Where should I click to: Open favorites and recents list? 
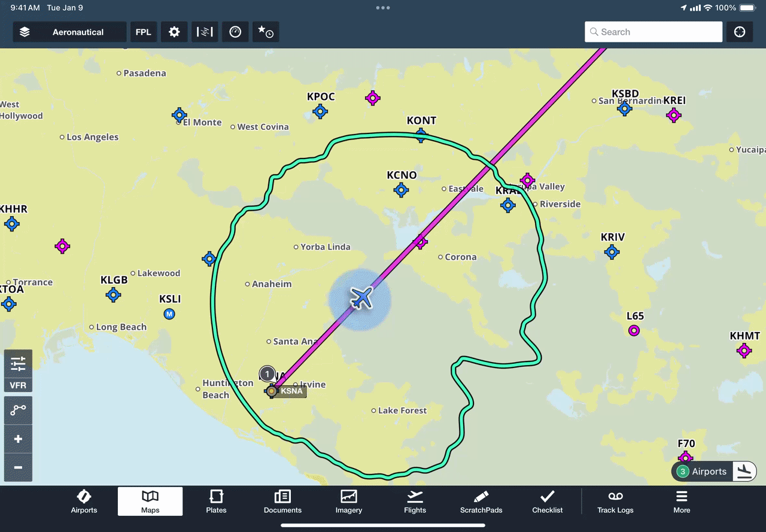265,32
